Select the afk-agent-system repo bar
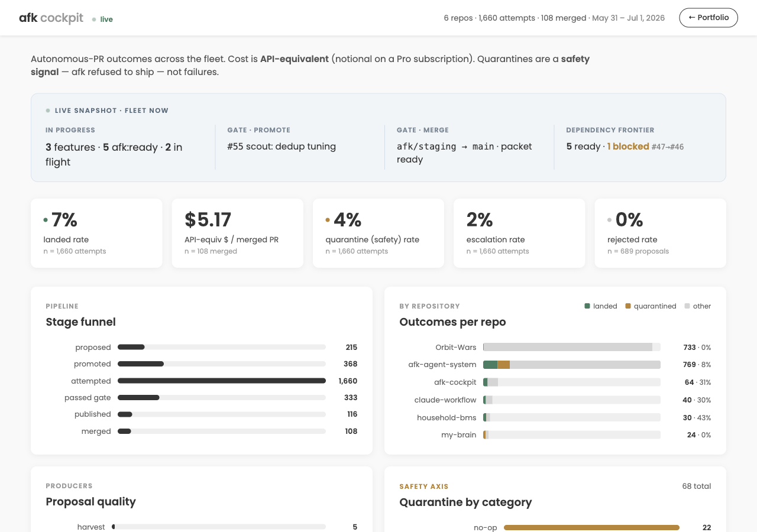 coord(572,365)
